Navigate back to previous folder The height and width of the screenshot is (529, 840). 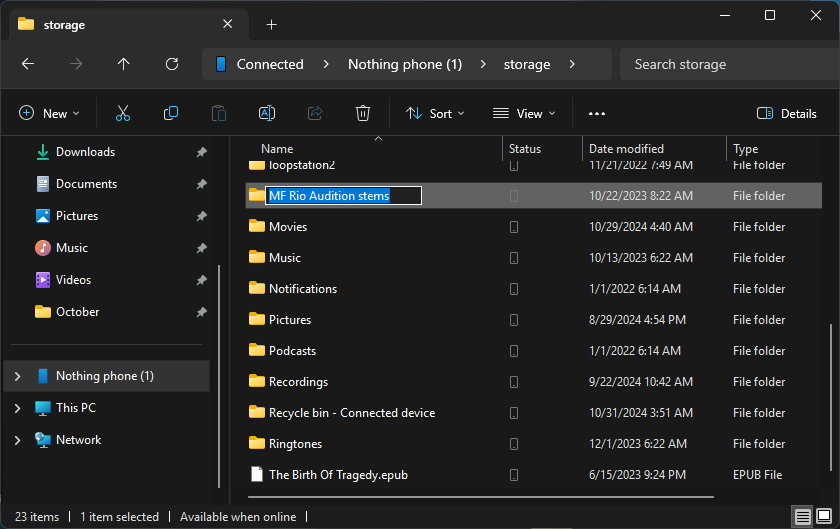coord(28,64)
